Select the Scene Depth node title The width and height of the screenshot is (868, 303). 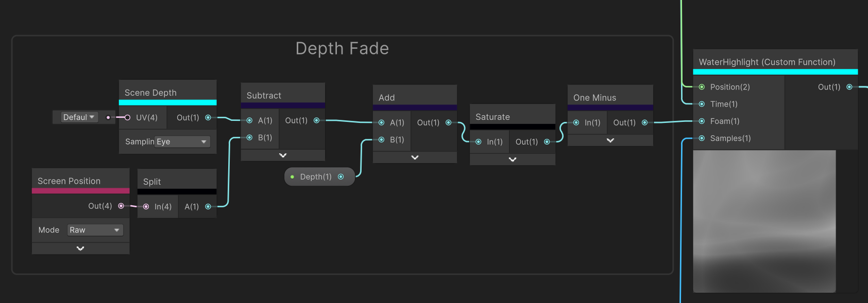(150, 93)
